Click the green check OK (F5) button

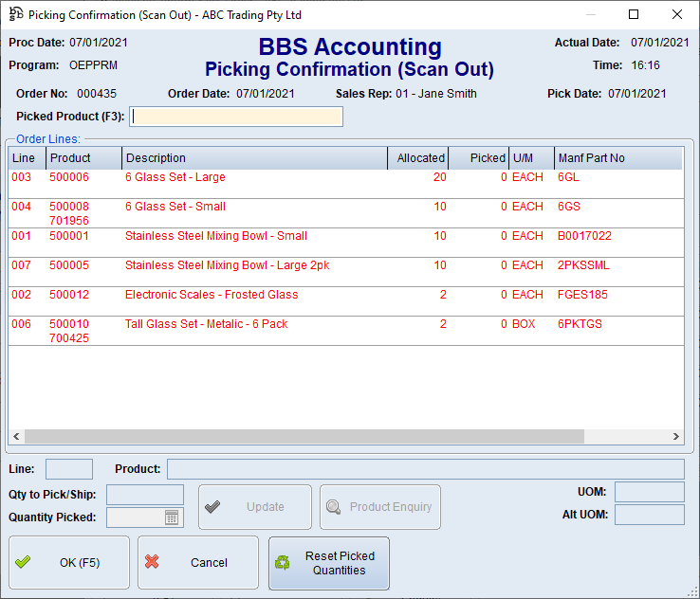click(69, 563)
